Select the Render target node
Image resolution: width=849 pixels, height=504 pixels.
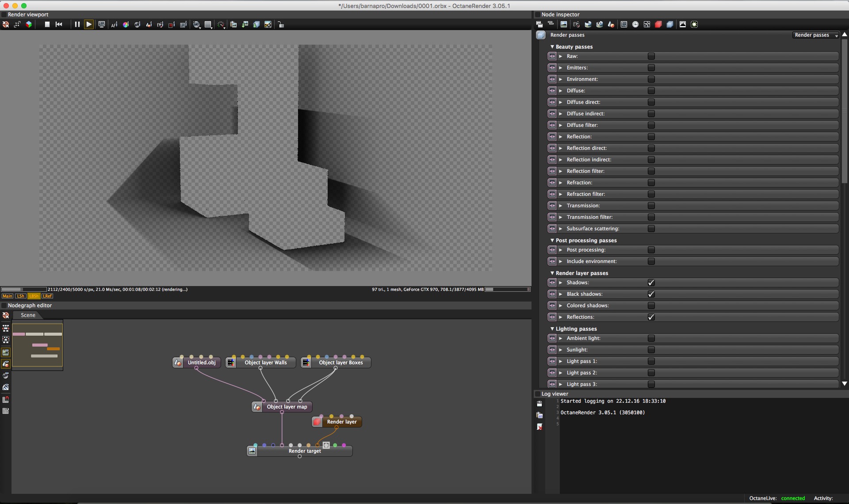[x=305, y=451]
